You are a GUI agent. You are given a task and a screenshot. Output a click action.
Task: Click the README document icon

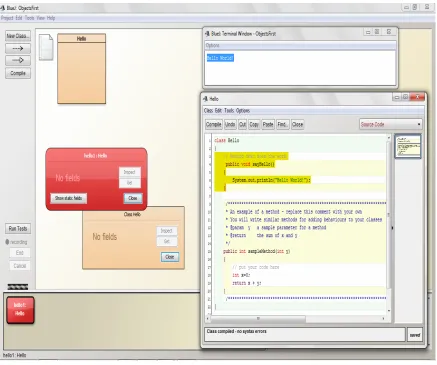[46, 47]
